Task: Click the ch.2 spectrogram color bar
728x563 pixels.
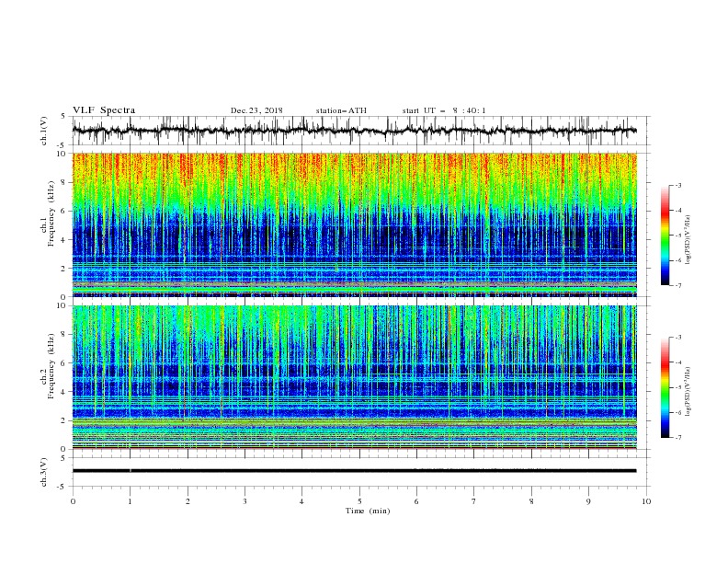Action: point(665,387)
